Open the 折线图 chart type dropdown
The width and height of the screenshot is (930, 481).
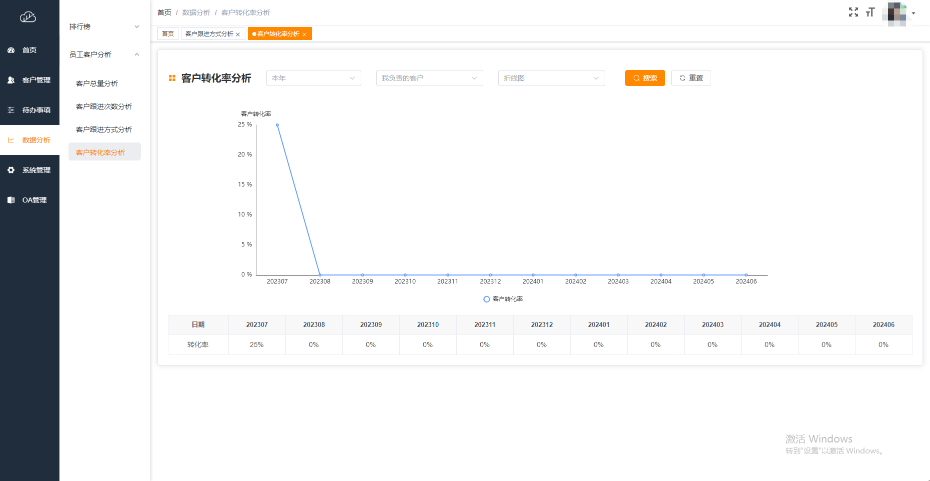551,78
